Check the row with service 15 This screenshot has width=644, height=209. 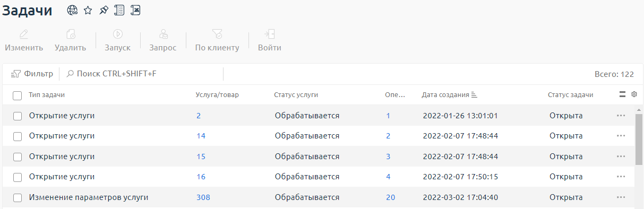tap(17, 156)
